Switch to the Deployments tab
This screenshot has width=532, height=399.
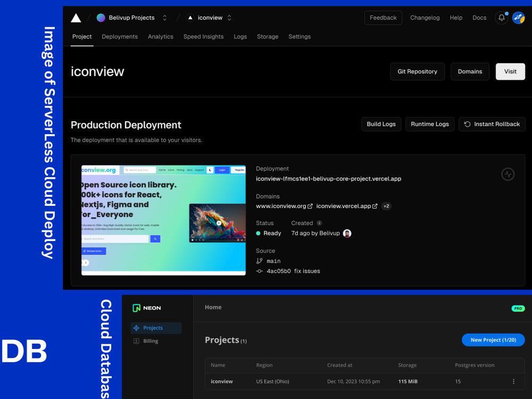coord(120,37)
